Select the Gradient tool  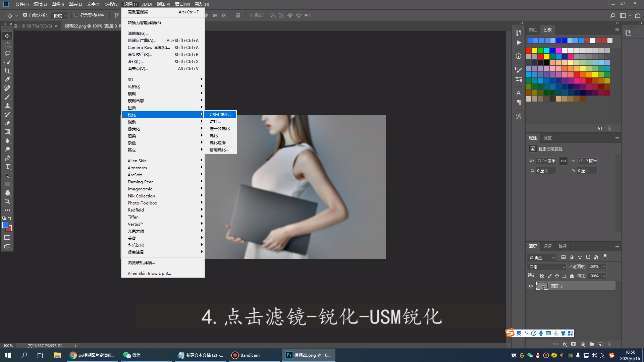7,132
